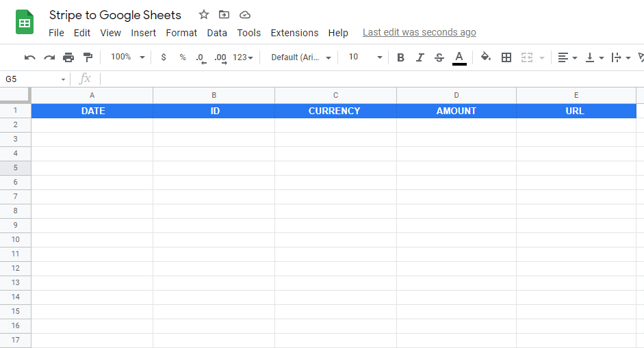The height and width of the screenshot is (348, 644).
Task: Activate the paint format roller
Action: (88, 57)
